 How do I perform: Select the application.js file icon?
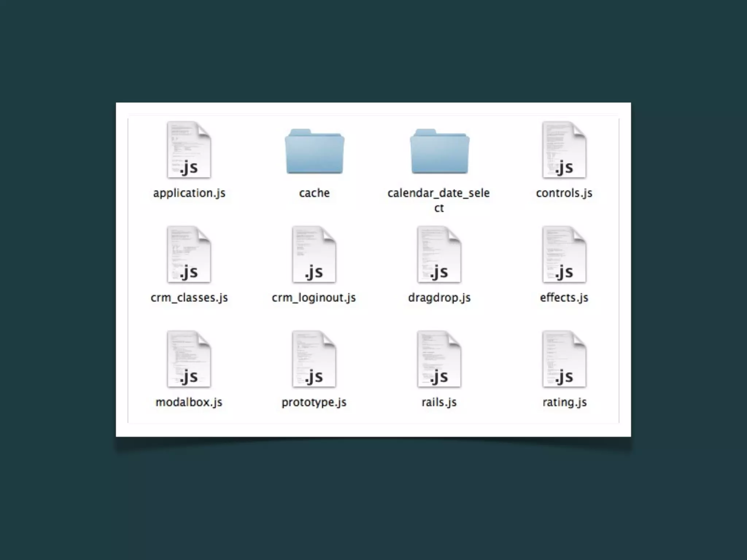coord(189,150)
